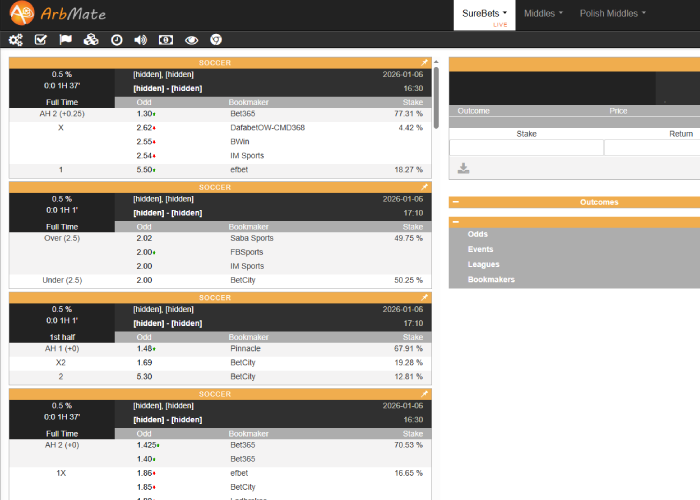This screenshot has height=500, width=700.
Task: Click the Over (2.5) outcome label
Action: pyautogui.click(x=62, y=238)
